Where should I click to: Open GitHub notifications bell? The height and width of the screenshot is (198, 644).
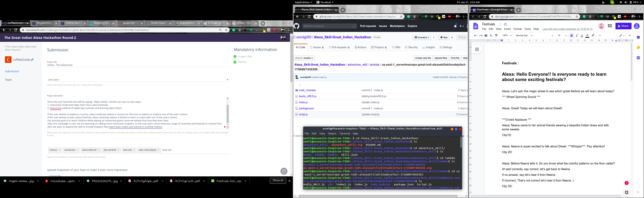[x=455, y=26]
